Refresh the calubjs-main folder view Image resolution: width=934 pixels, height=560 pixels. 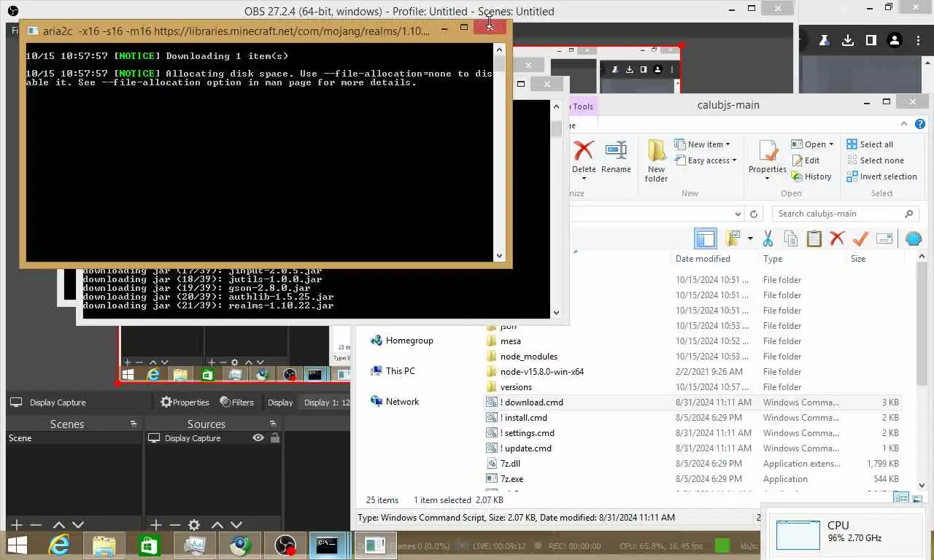pos(755,214)
